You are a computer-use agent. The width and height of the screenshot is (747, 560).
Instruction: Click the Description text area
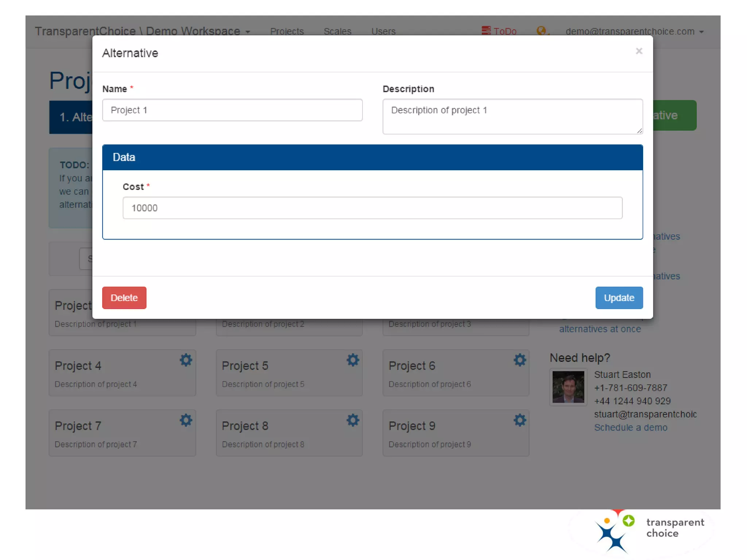512,117
